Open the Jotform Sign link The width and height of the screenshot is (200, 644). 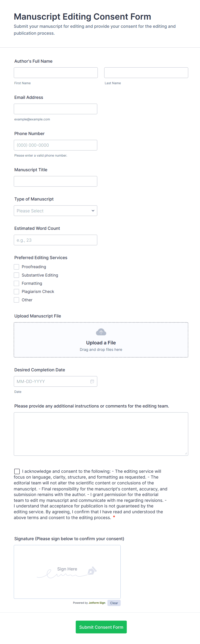coord(97,603)
